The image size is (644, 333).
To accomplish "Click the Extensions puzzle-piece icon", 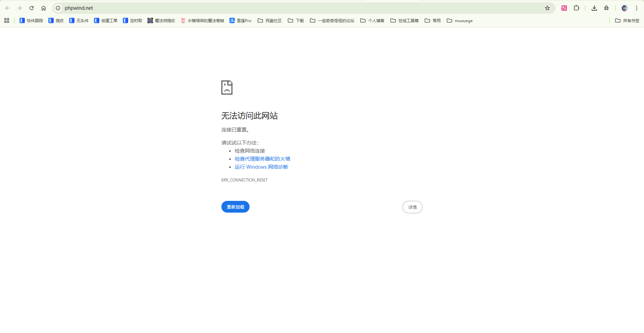I will tap(577, 8).
